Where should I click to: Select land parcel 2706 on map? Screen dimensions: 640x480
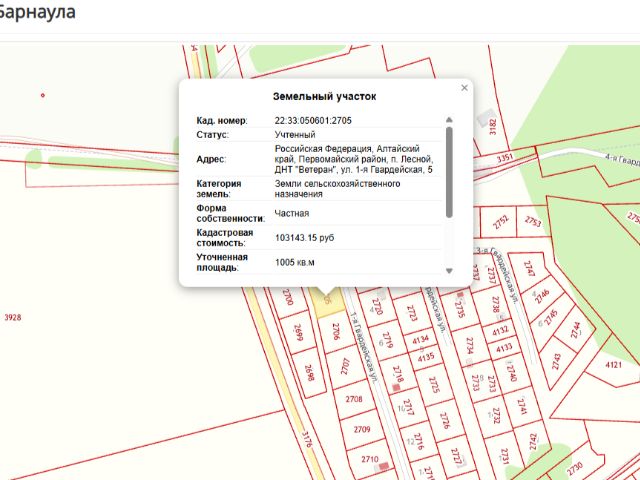(336, 332)
